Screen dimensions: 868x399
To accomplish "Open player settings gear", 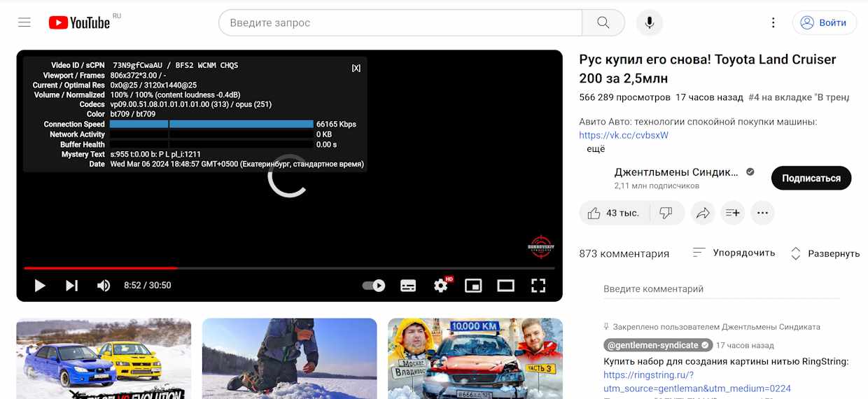I will 441,285.
